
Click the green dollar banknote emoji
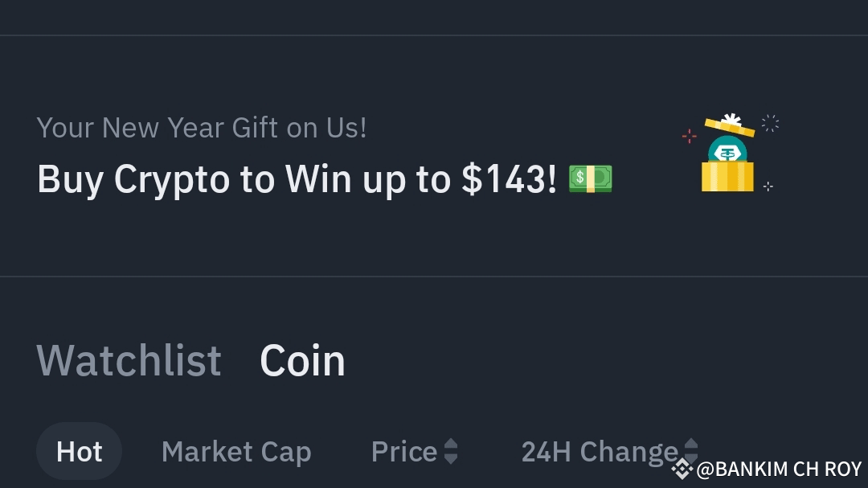[591, 178]
